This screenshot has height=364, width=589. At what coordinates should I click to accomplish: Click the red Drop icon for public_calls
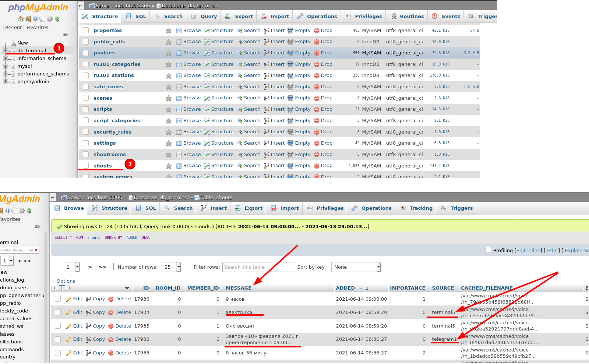[317, 42]
